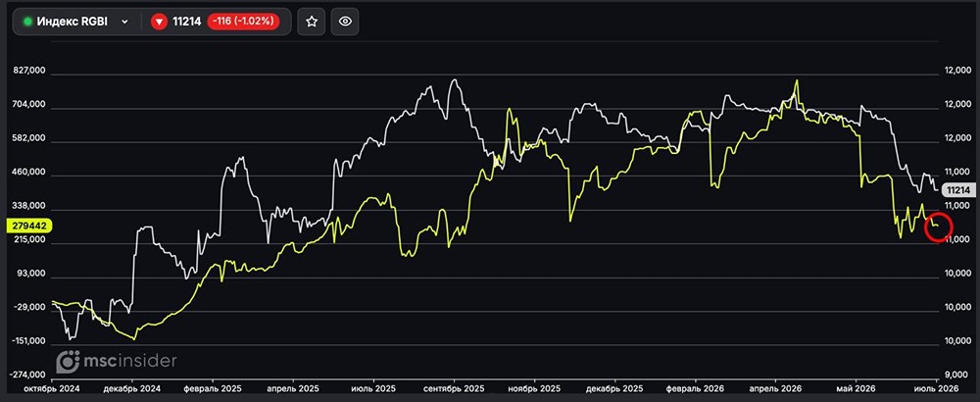Image resolution: width=980 pixels, height=402 pixels.
Task: Click the -274,000 left axis label
Action: click(x=28, y=375)
